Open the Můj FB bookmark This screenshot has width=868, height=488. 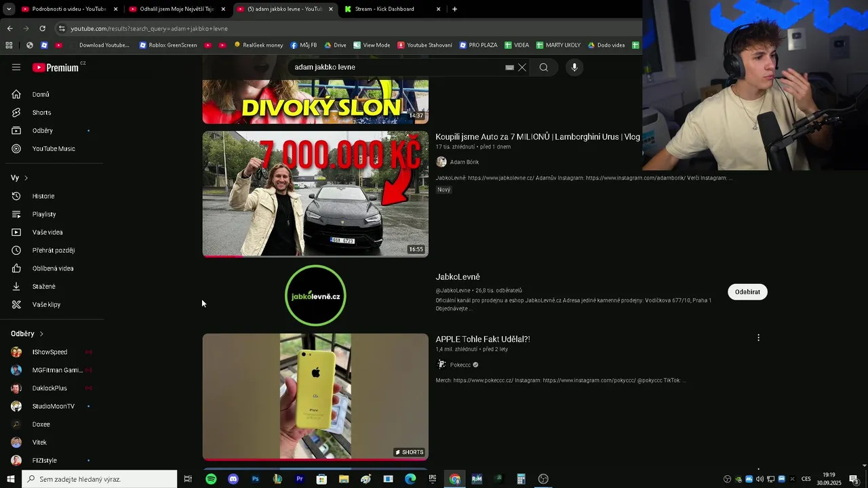[x=303, y=45]
